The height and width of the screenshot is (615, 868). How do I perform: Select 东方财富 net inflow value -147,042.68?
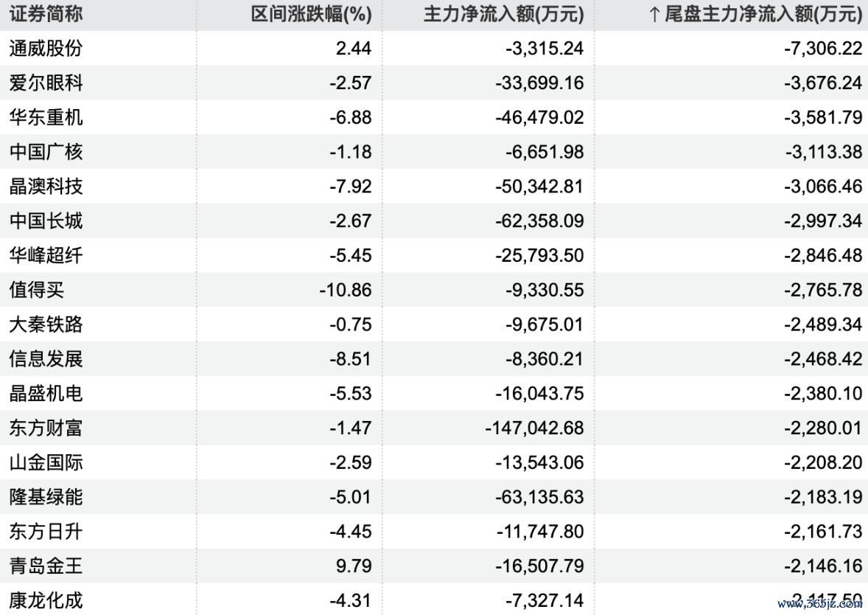click(534, 428)
